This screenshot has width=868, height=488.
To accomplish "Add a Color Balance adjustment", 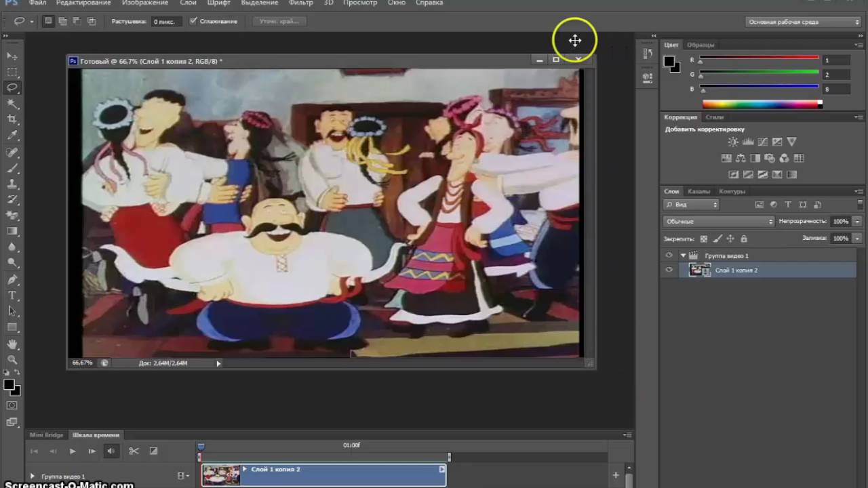I will [741, 158].
